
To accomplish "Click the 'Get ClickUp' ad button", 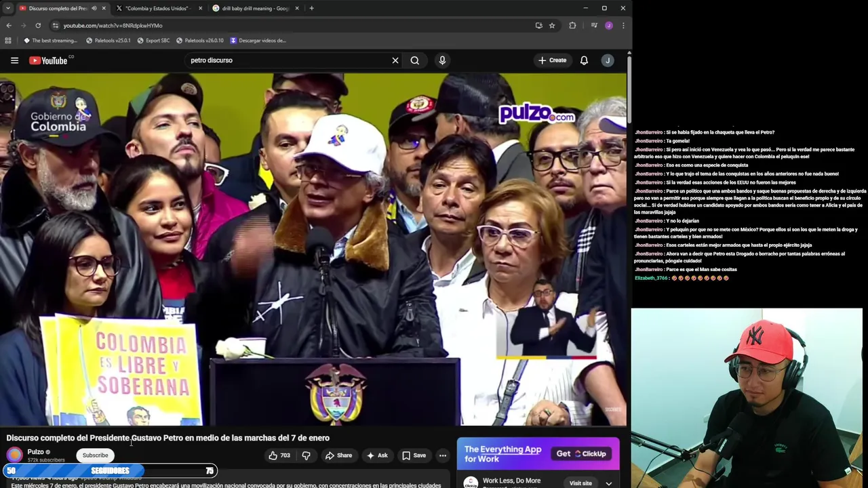I will [581, 454].
